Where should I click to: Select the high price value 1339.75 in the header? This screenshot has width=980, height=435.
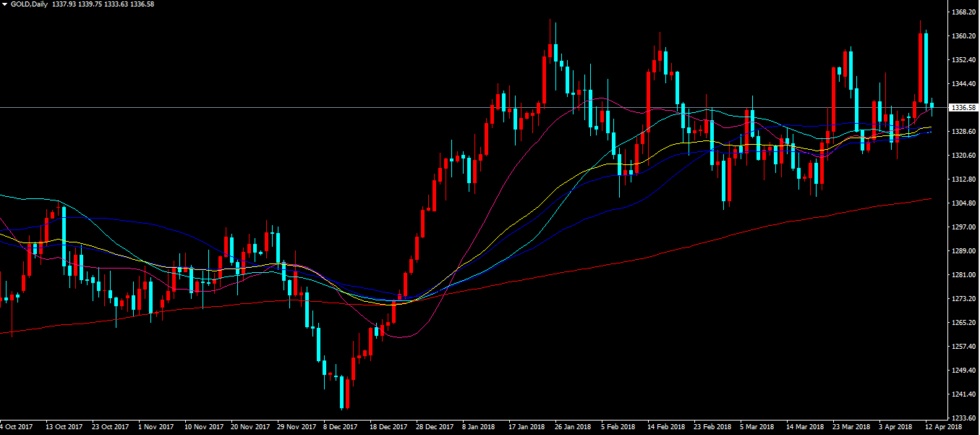92,4
